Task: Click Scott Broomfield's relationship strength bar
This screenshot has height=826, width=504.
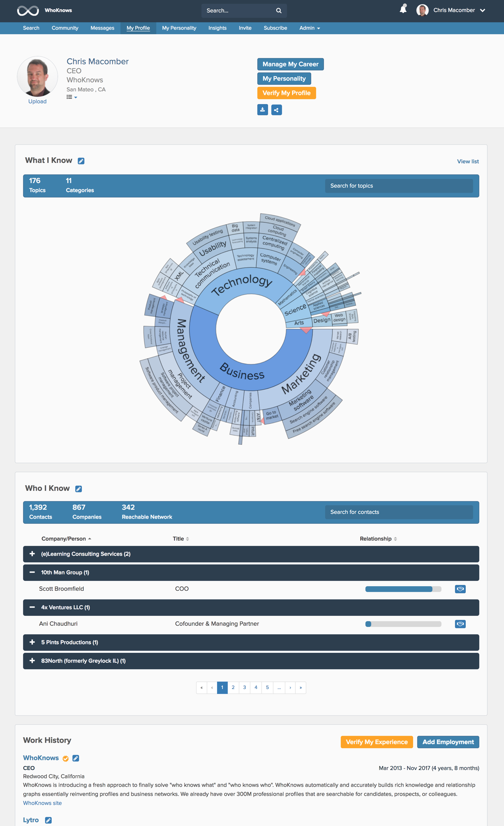Action: pos(403,589)
